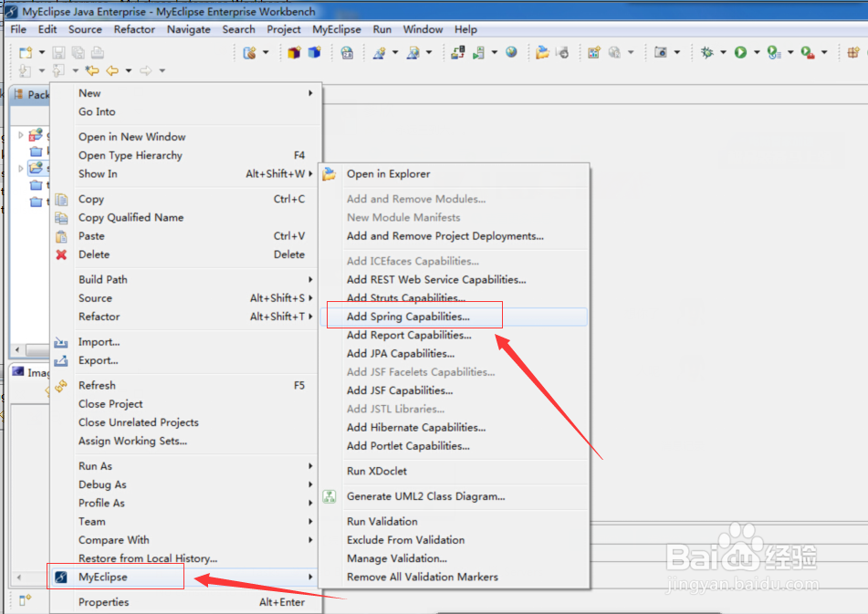Click the new database connection icon

click(x=250, y=53)
